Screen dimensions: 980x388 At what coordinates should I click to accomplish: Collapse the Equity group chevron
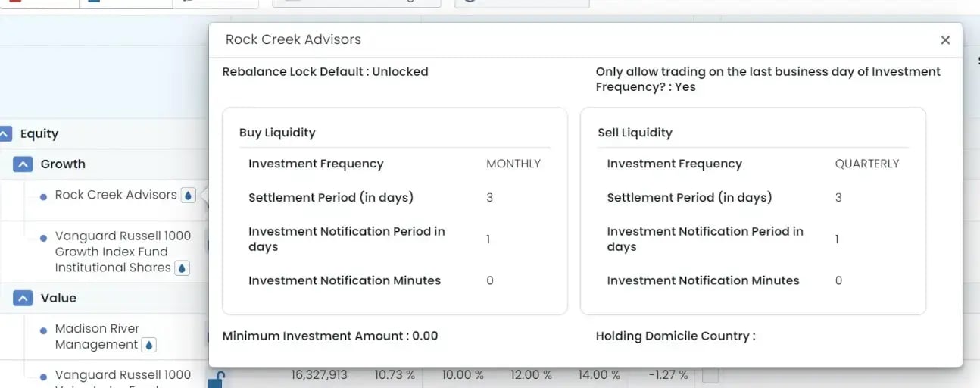point(5,134)
